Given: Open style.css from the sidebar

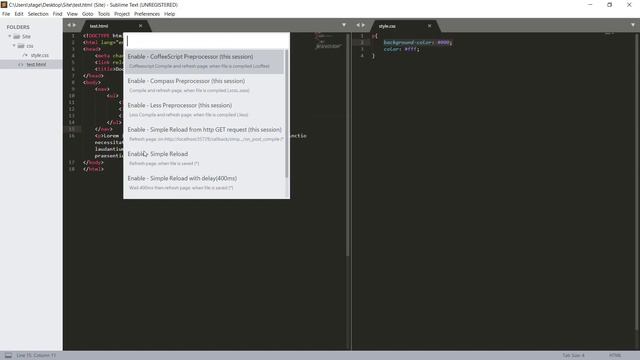Looking at the screenshot, I should [x=40, y=55].
